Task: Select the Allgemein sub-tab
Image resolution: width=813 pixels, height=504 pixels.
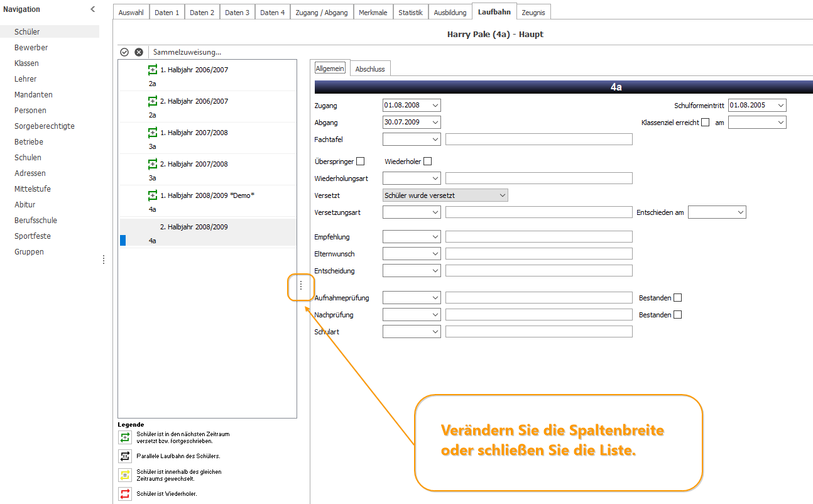Action: (x=330, y=68)
